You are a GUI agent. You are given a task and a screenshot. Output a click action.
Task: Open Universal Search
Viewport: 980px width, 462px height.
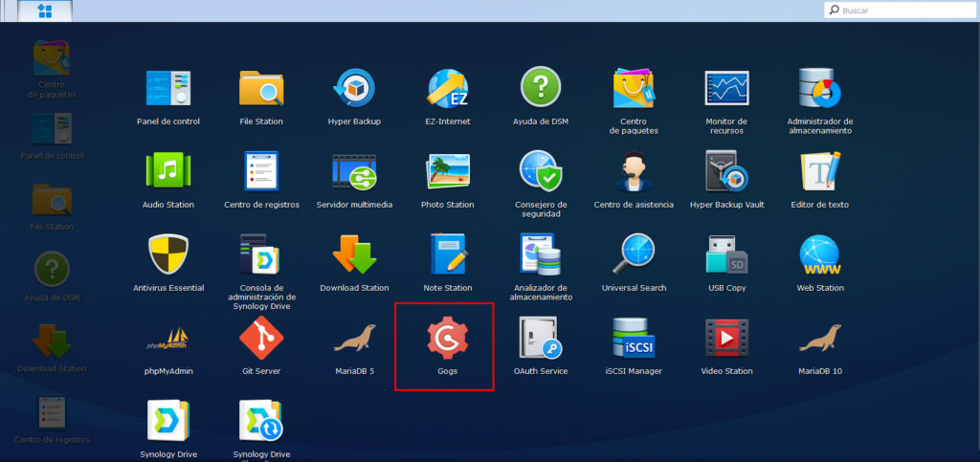(634, 254)
